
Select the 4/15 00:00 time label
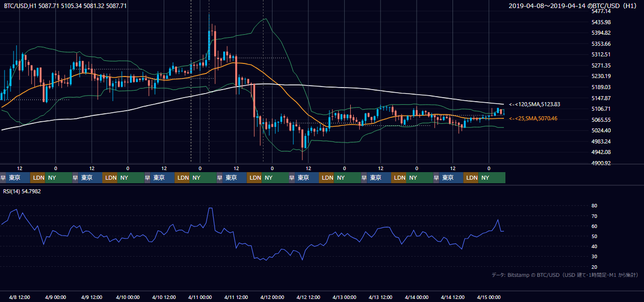pos(489,297)
